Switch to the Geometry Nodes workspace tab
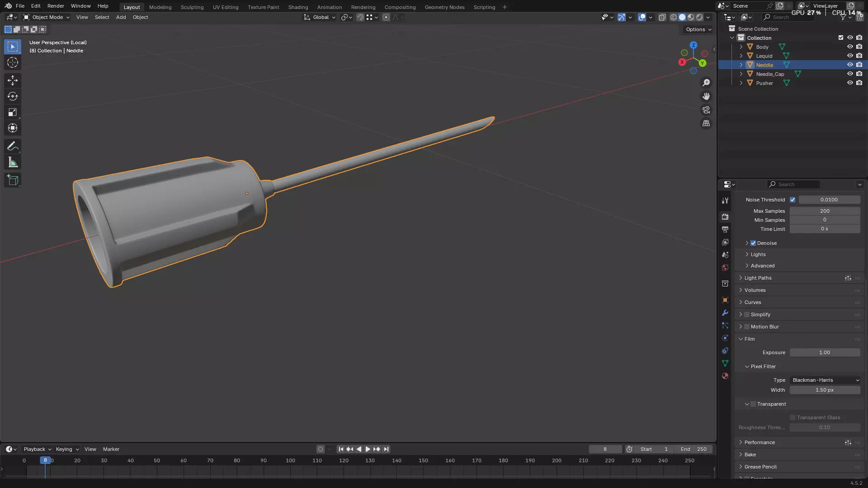The image size is (868, 488). click(444, 7)
